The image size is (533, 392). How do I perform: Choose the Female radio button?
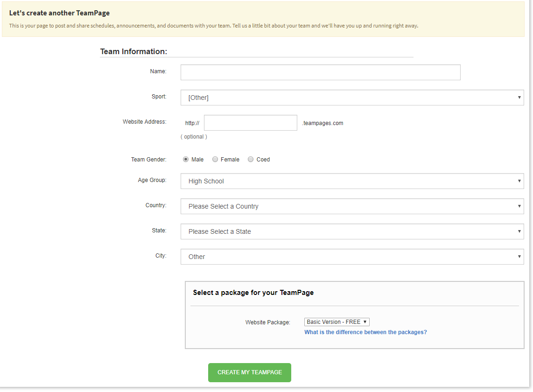[x=215, y=160]
